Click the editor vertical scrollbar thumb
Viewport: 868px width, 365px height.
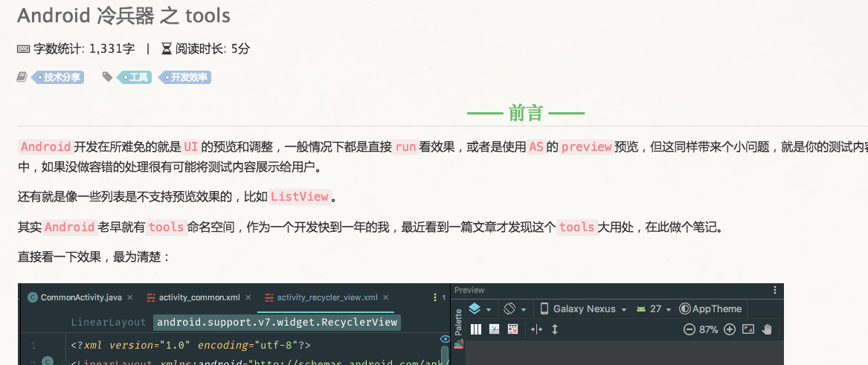(x=445, y=355)
